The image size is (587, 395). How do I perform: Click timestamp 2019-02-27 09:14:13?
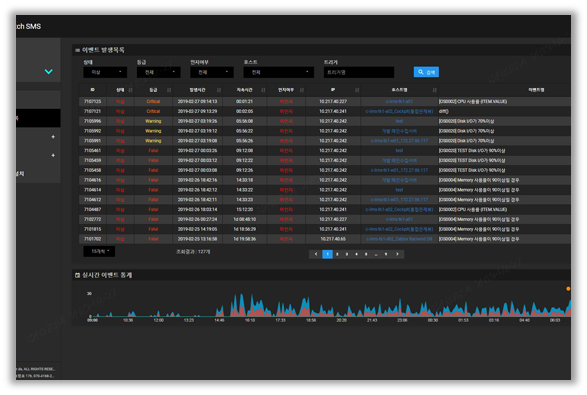197,101
